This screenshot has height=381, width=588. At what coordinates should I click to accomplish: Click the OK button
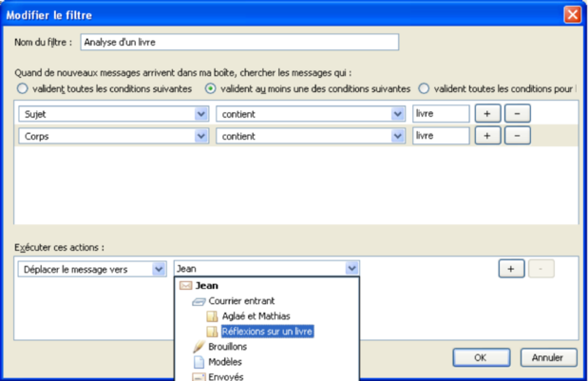(x=481, y=358)
